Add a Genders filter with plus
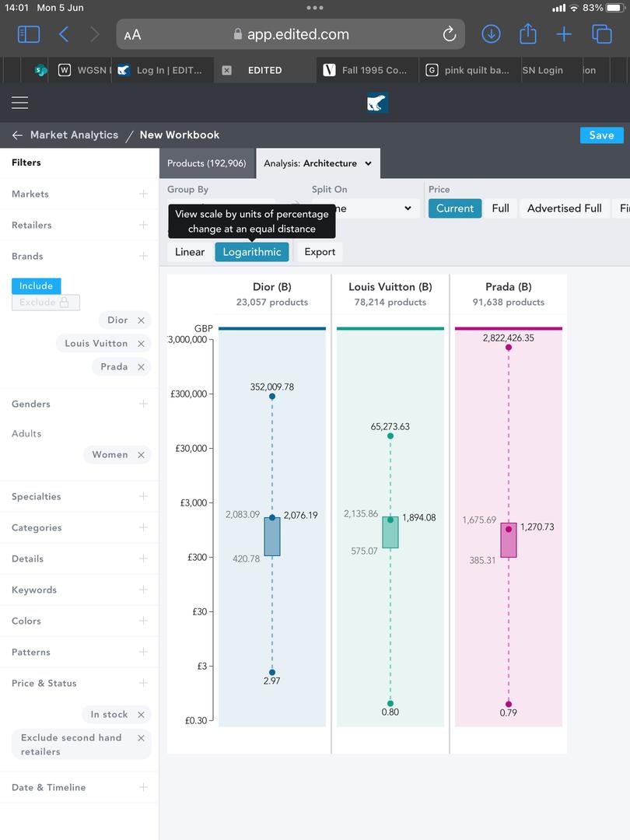Viewport: 630px width, 840px height. [144, 404]
